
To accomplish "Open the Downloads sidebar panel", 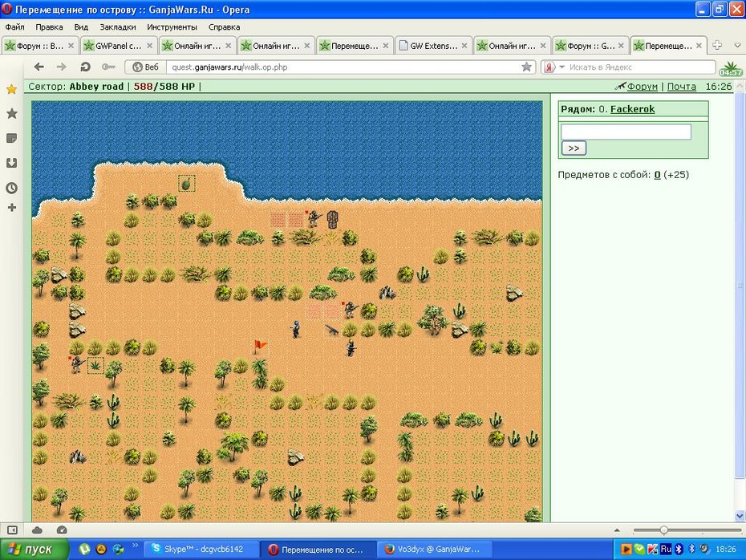I will pos(12,163).
